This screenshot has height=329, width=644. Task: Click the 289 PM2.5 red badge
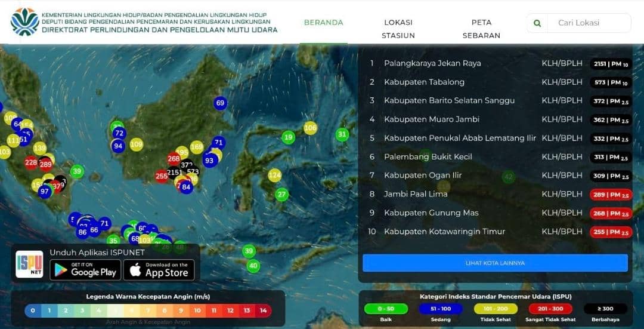coord(611,195)
